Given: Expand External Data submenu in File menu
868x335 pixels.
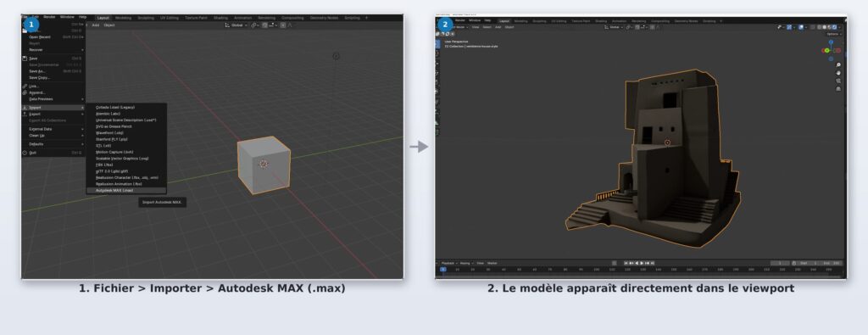Looking at the screenshot, I should pos(53,129).
